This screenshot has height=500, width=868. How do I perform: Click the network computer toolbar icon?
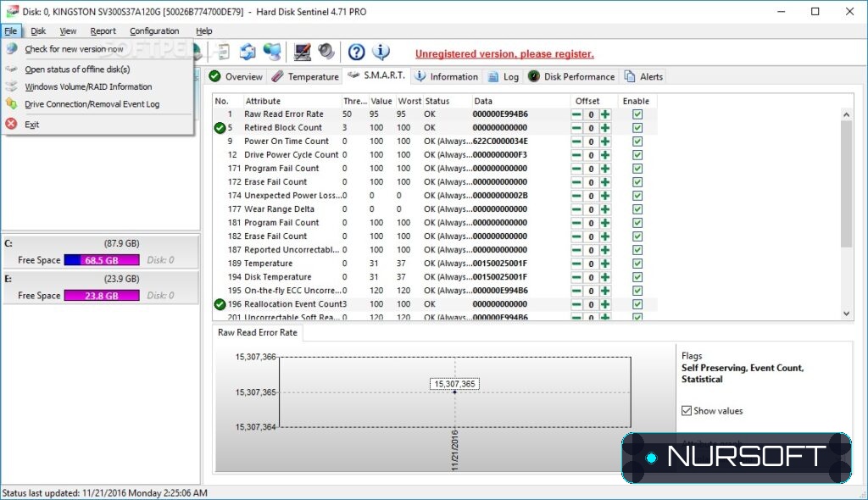(x=272, y=52)
